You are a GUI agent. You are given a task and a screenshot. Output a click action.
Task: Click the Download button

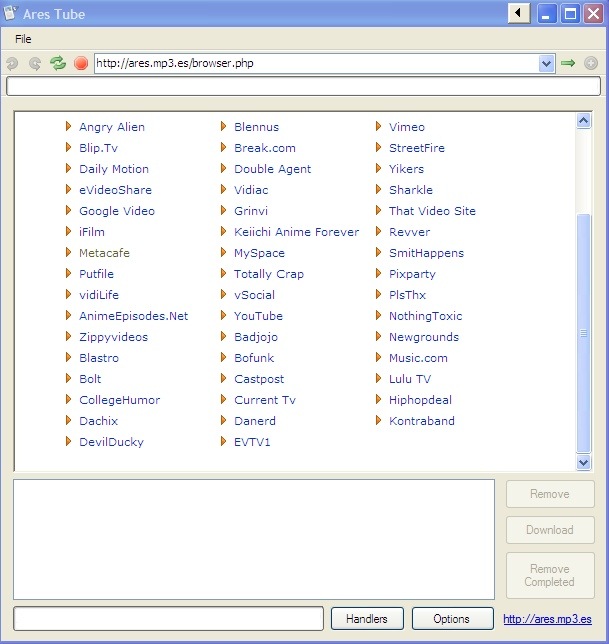click(x=550, y=530)
